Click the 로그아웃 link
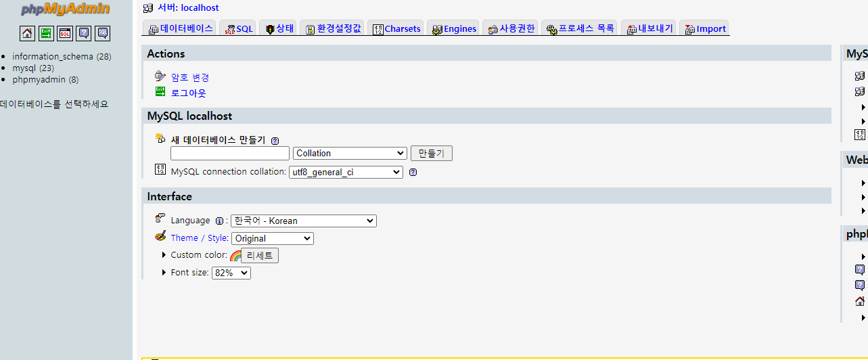868x360 pixels. pos(189,93)
